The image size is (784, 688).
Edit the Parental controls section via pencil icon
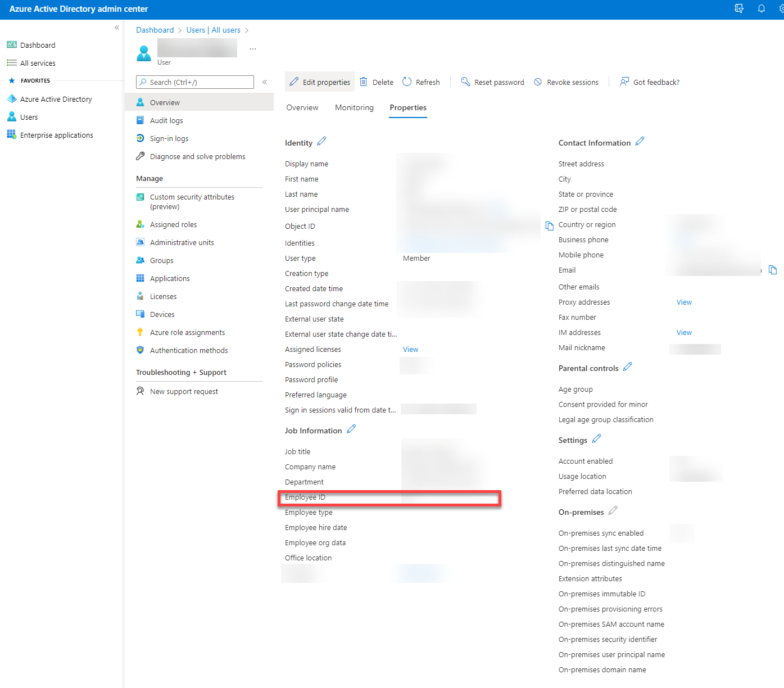(628, 366)
